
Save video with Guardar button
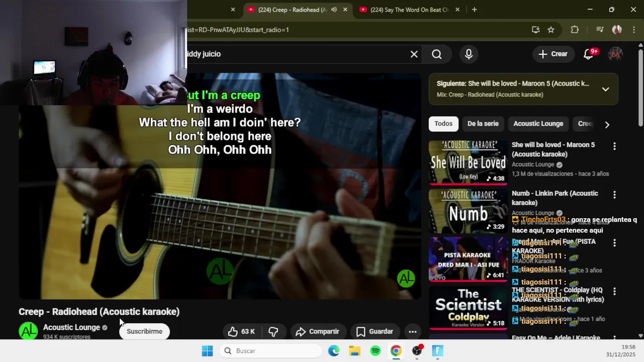click(375, 331)
